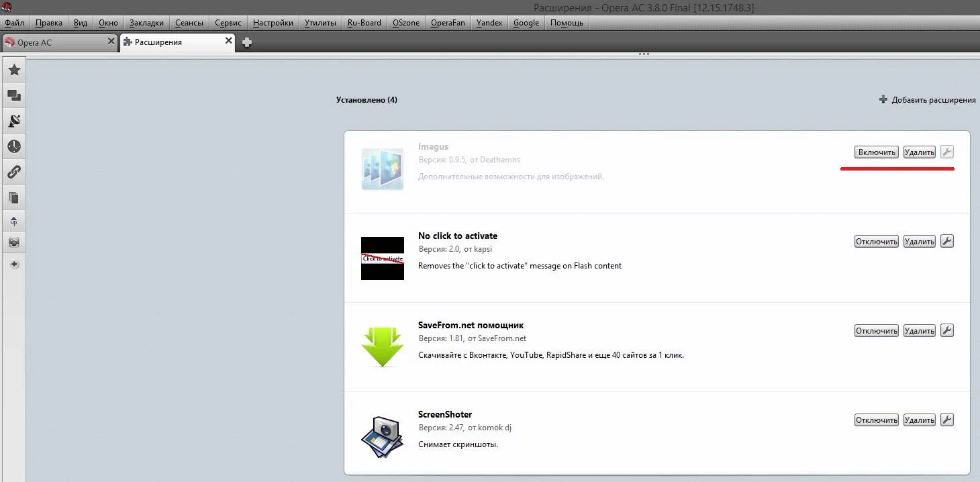The width and height of the screenshot is (980, 482).
Task: Click the ScreenShoter camera thumbnail
Action: tap(383, 437)
